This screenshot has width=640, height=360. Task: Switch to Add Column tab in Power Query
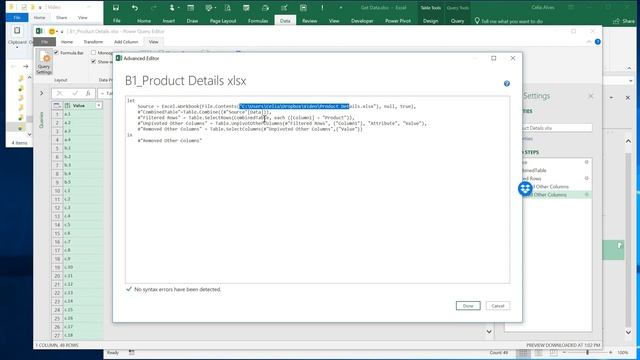pyautogui.click(x=126, y=42)
